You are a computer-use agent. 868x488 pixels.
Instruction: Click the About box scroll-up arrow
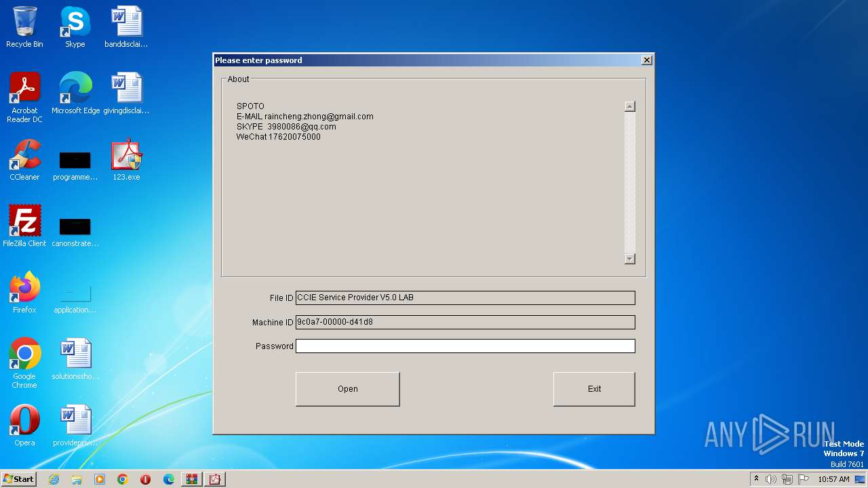[x=630, y=106]
